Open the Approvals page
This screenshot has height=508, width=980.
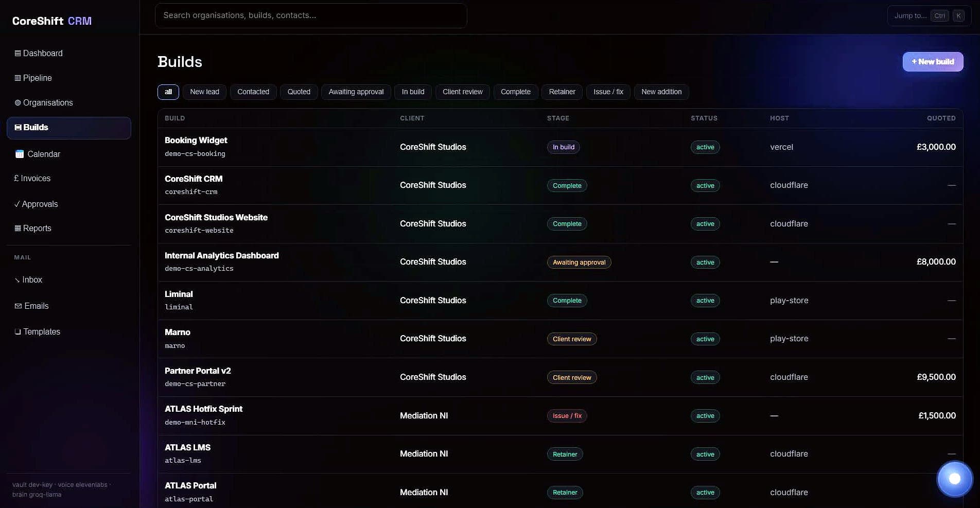(x=68, y=204)
